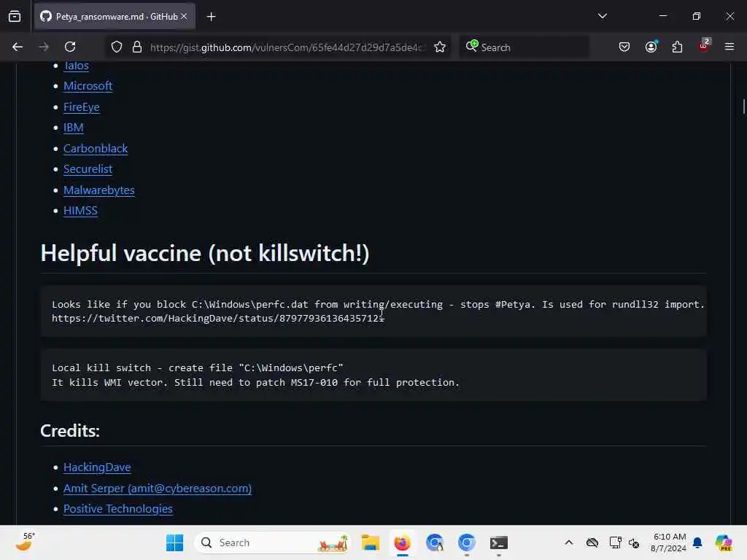
Task: Click the 'It kills WMI vector' line
Action: point(256,382)
